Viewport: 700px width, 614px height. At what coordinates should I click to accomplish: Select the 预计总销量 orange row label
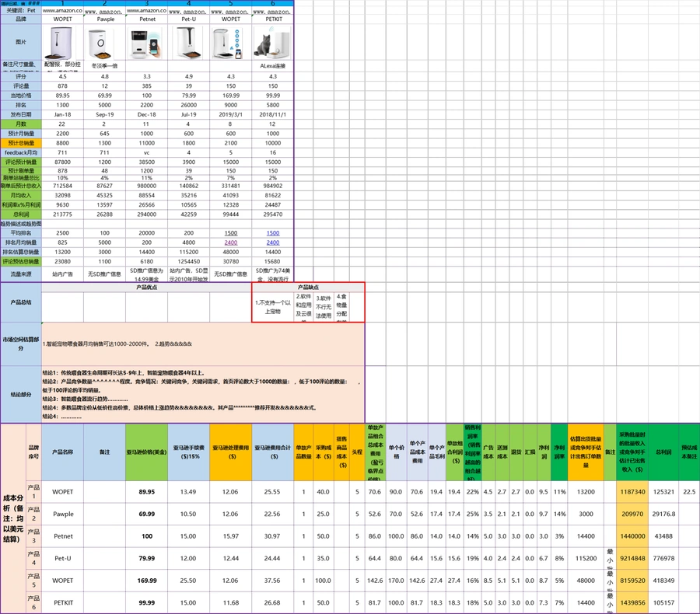click(x=21, y=143)
